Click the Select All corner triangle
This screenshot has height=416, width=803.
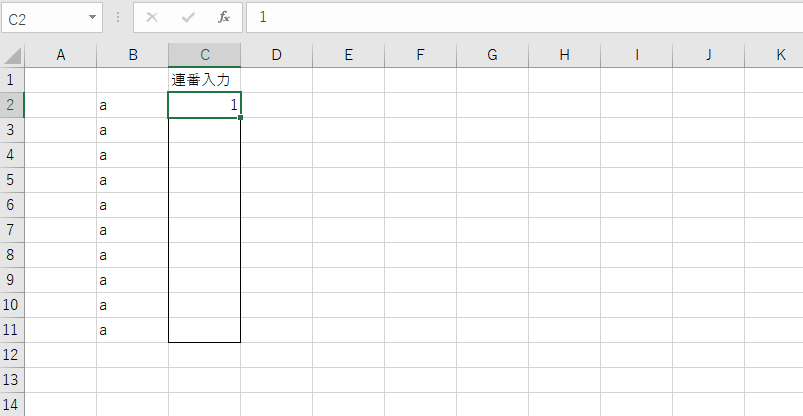click(12, 55)
